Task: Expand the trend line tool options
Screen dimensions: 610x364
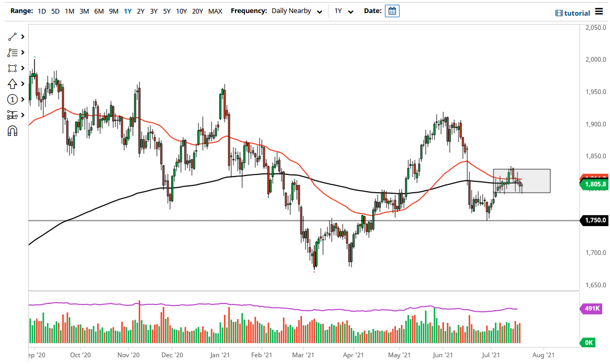Action: [23, 37]
